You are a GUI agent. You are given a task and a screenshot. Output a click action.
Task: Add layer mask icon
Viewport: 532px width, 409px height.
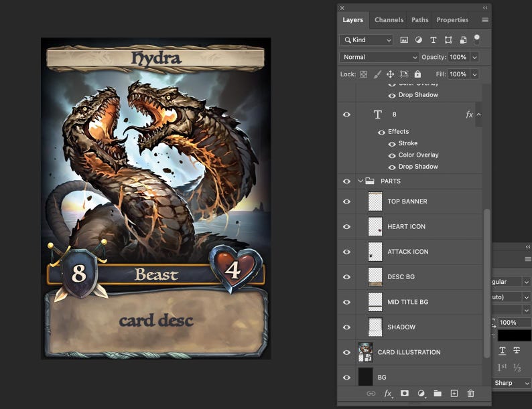click(x=405, y=393)
